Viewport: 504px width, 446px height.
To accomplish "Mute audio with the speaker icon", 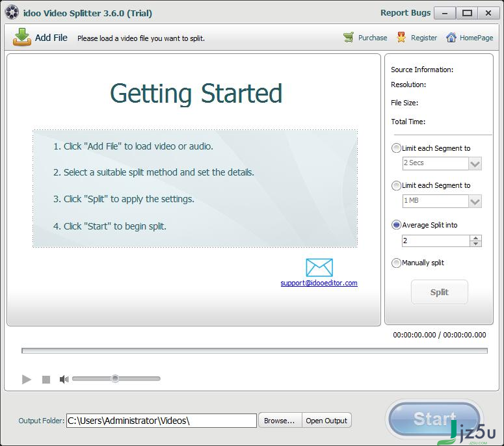I will coord(64,379).
